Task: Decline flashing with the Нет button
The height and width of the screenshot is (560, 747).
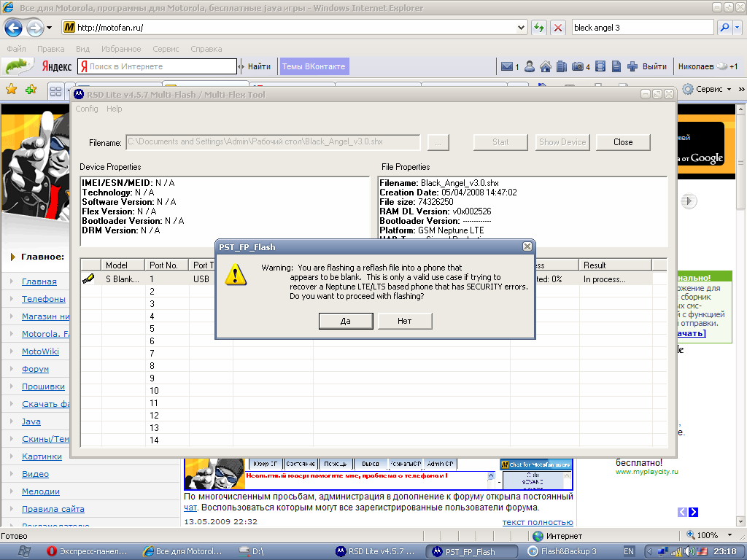Action: 404,321
